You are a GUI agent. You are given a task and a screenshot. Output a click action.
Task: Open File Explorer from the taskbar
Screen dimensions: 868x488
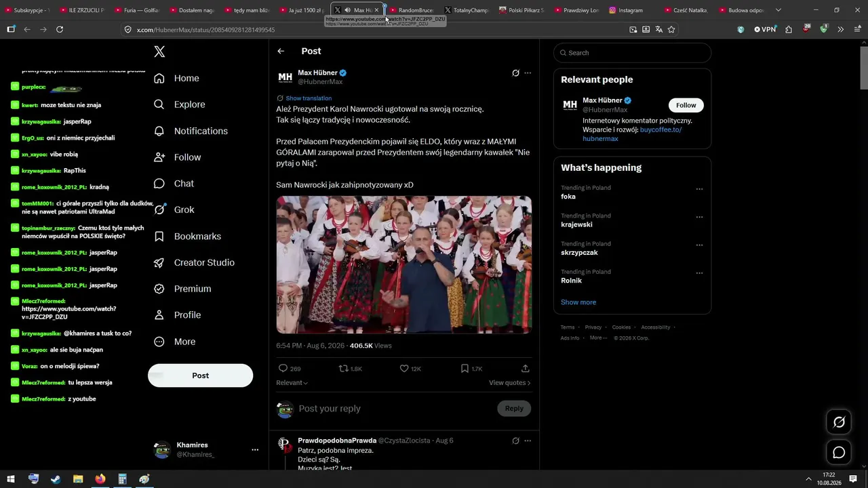78,479
